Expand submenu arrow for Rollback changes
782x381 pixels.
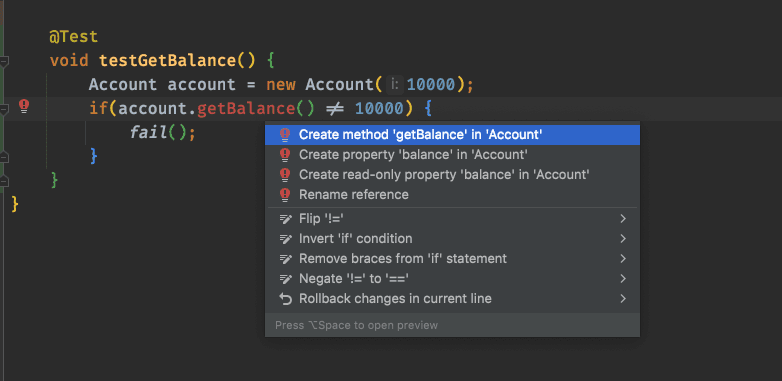pos(623,299)
